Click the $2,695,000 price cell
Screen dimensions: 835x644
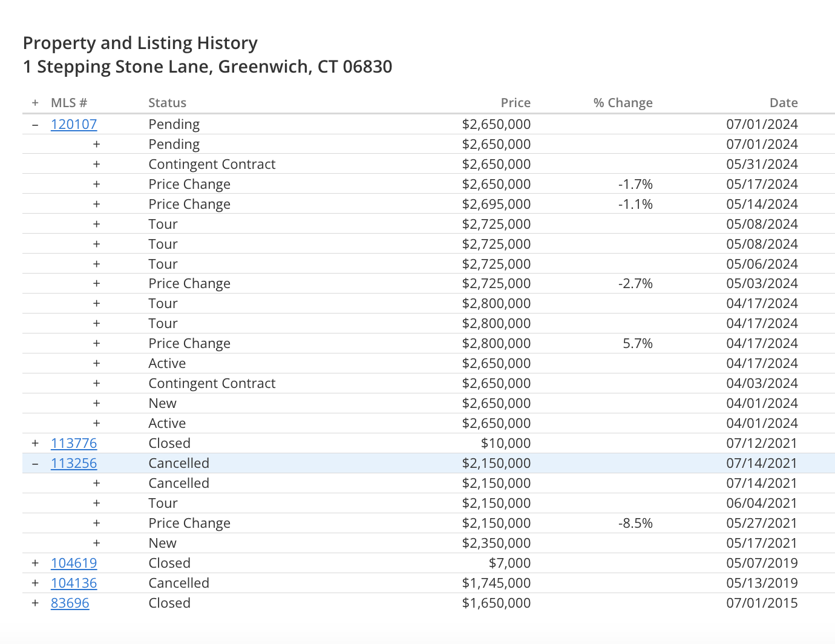[x=496, y=204]
